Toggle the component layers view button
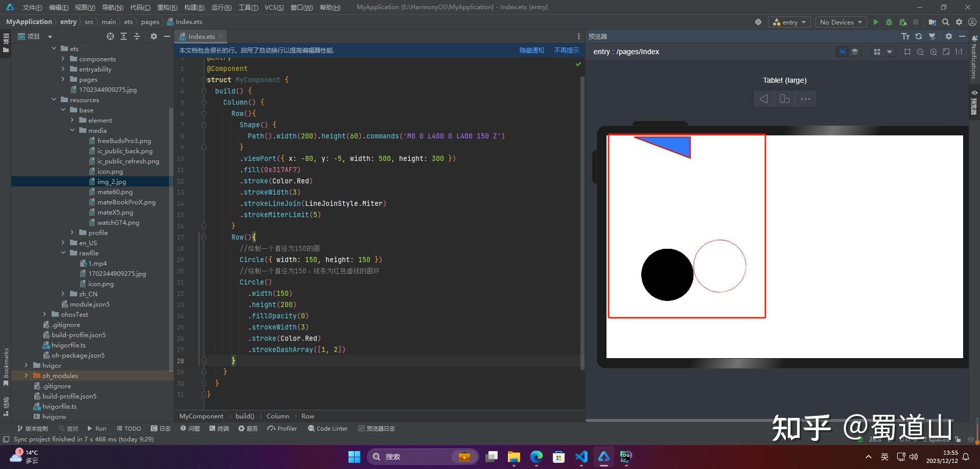 [x=855, y=52]
